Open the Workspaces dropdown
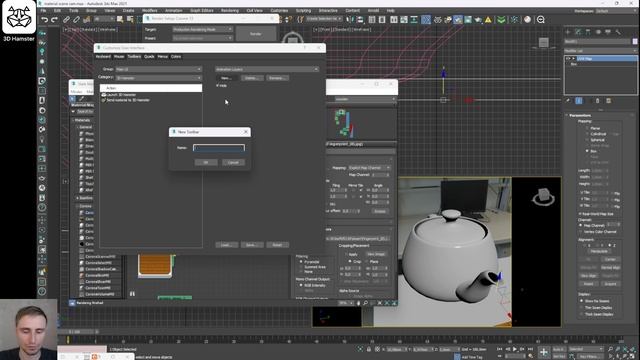 click(616, 11)
